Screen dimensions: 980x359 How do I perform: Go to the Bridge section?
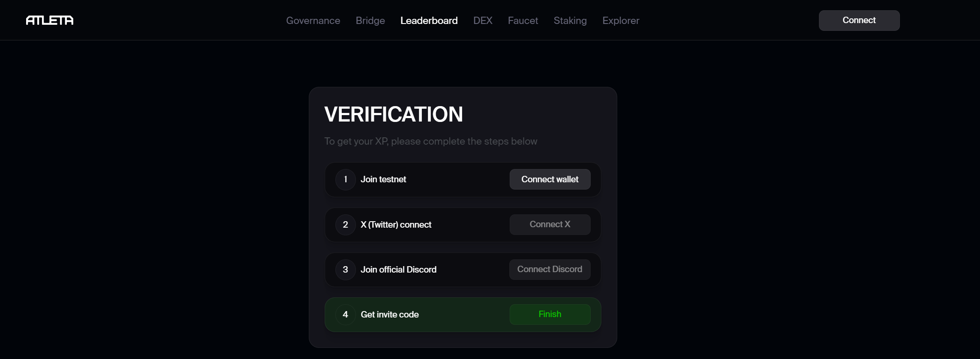coord(370,21)
